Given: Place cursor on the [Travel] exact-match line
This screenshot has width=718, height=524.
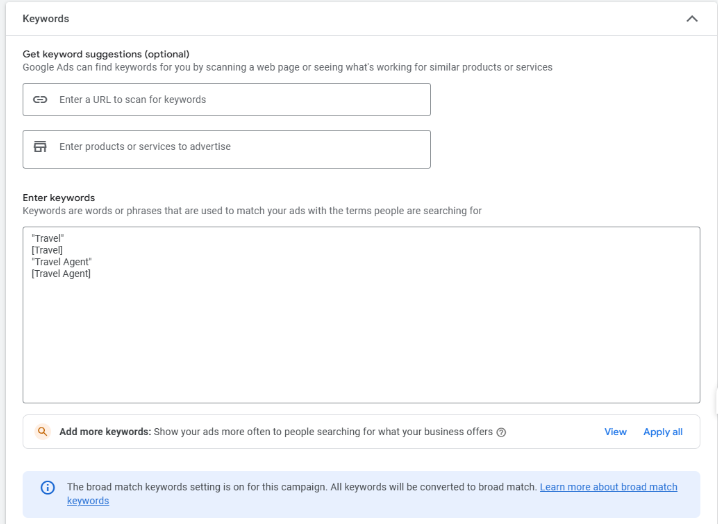Looking at the screenshot, I should tap(47, 250).
